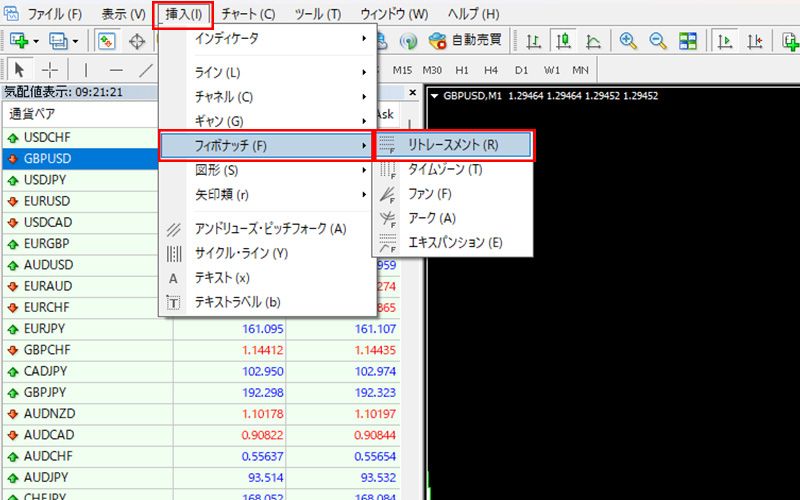The image size is (800, 500).
Task: Open the profiles icon
Action: pyautogui.click(x=58, y=41)
